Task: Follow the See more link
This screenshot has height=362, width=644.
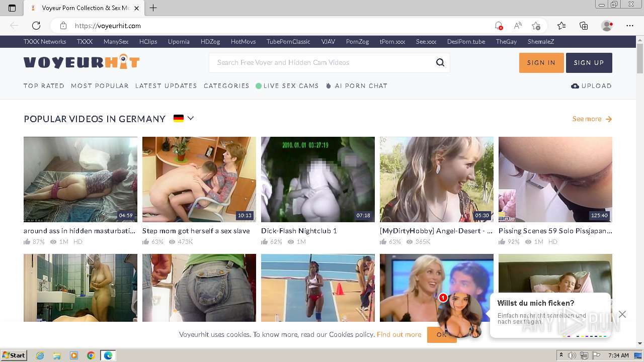Action: [587, 119]
